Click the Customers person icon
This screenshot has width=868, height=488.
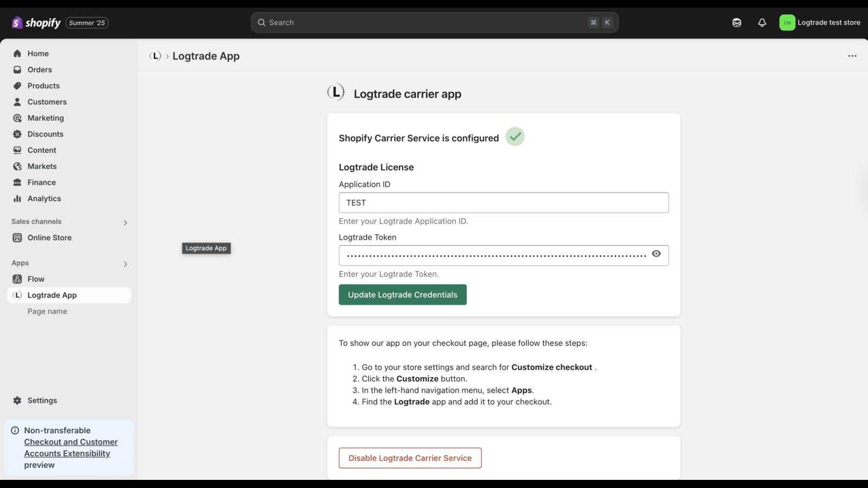point(17,102)
